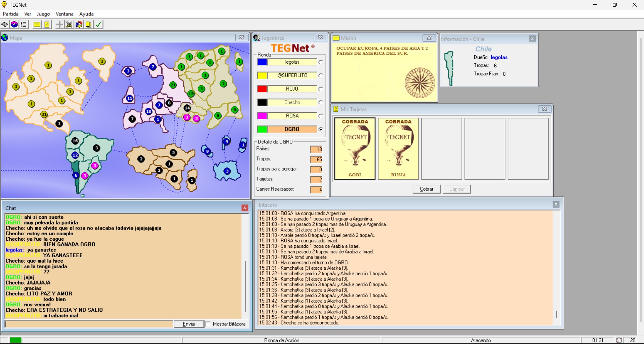
Task: Click the chat message input field
Action: coord(89,324)
